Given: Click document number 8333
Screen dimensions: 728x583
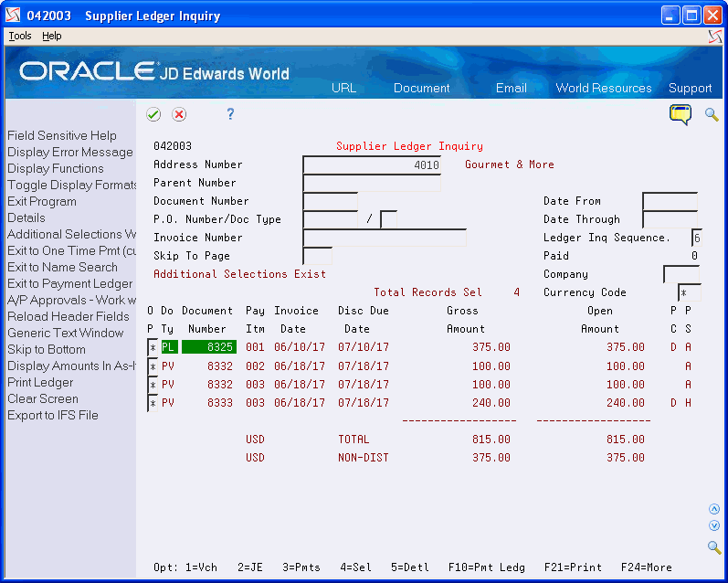Looking at the screenshot, I should (219, 403).
